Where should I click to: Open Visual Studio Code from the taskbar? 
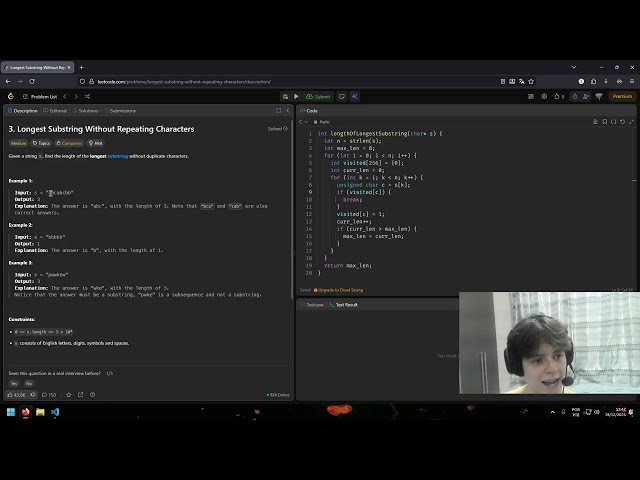[55, 412]
